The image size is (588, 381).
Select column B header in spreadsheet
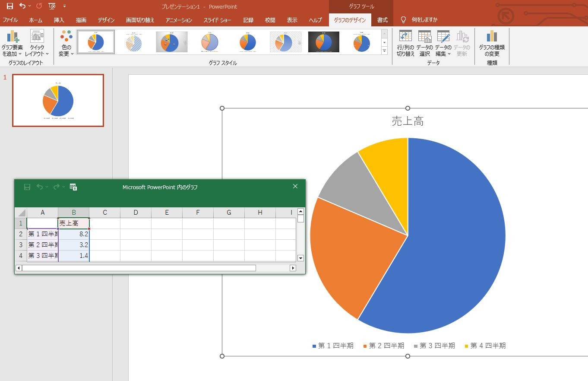(74, 213)
